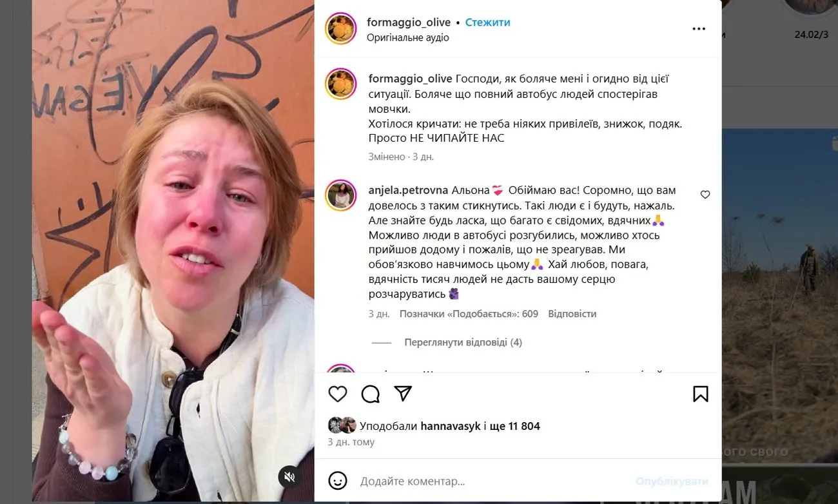
Task: Like anjela.petrovna's comment with small heart
Action: (705, 195)
